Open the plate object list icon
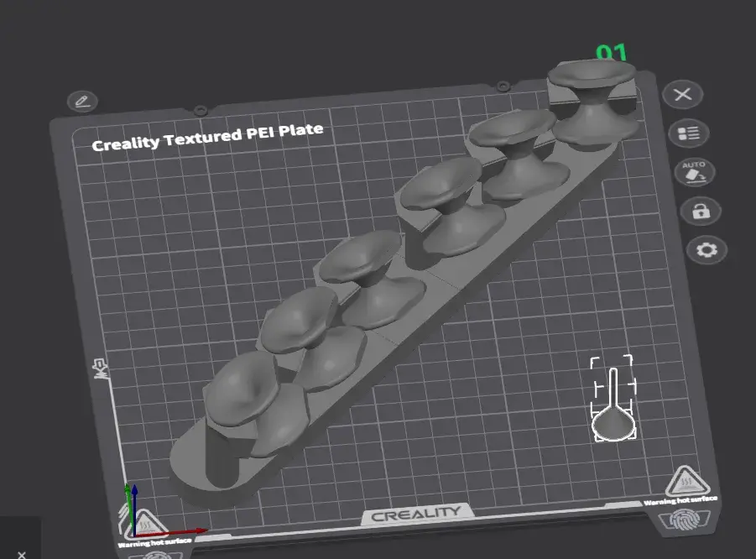756x559 pixels. 689,133
